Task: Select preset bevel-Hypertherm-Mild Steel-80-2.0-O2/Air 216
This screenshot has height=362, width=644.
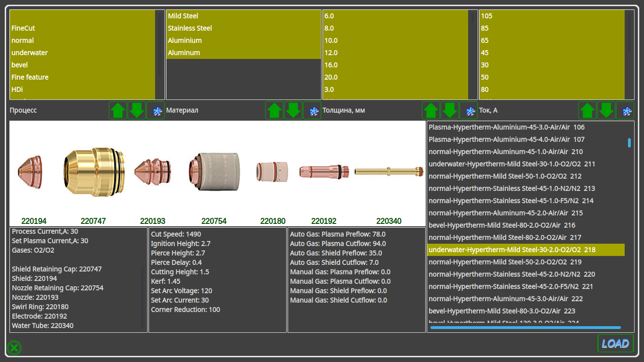Action: [502, 225]
